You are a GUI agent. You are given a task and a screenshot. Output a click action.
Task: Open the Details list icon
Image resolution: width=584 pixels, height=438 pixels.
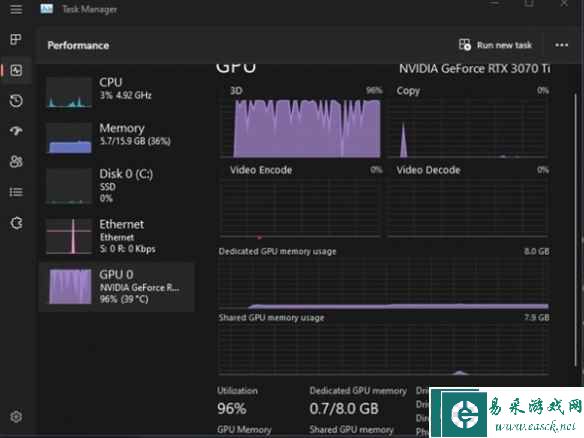16,192
